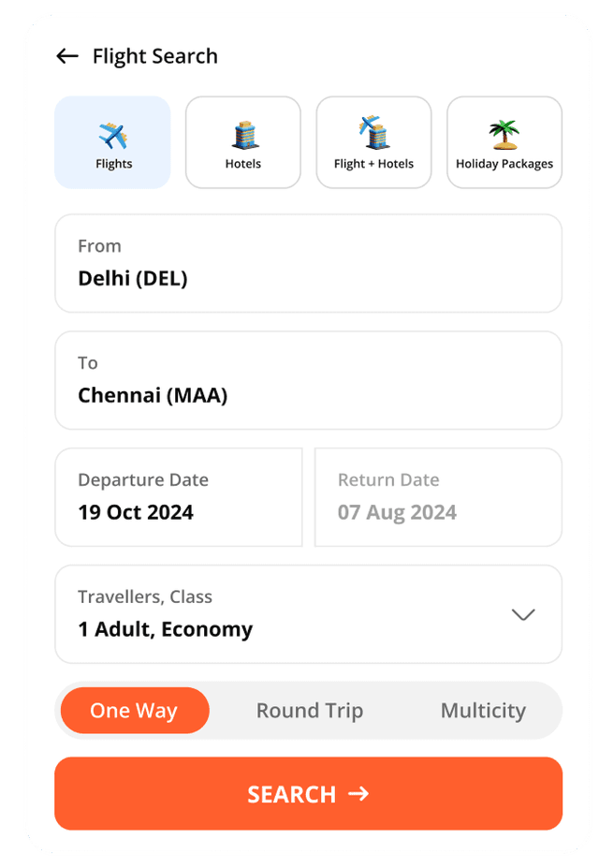Image resolution: width=599 pixels, height=868 pixels.
Task: Switch to the Holiday Packages tab
Action: pyautogui.click(x=504, y=142)
